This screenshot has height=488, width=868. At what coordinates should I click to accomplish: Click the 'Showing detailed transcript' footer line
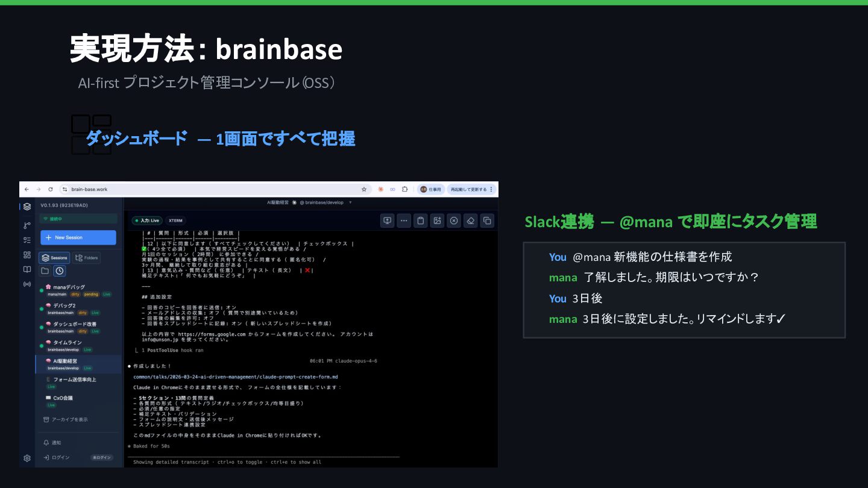[227, 462]
